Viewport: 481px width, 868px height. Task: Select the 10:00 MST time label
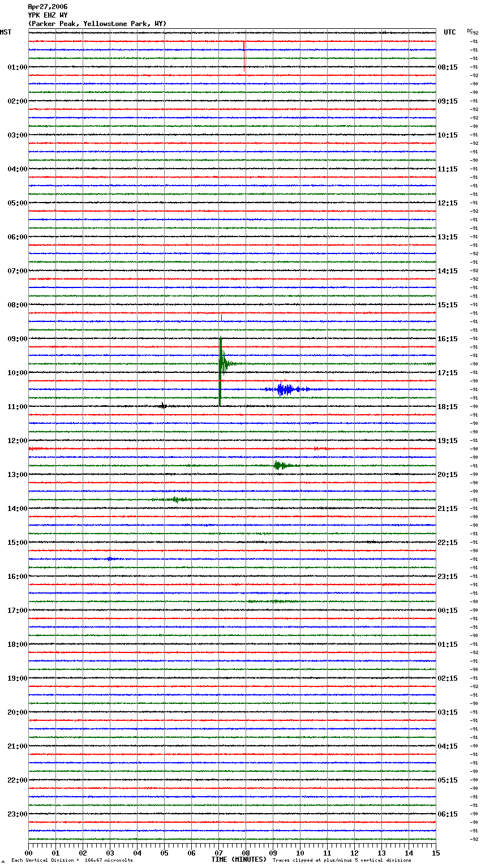click(18, 373)
